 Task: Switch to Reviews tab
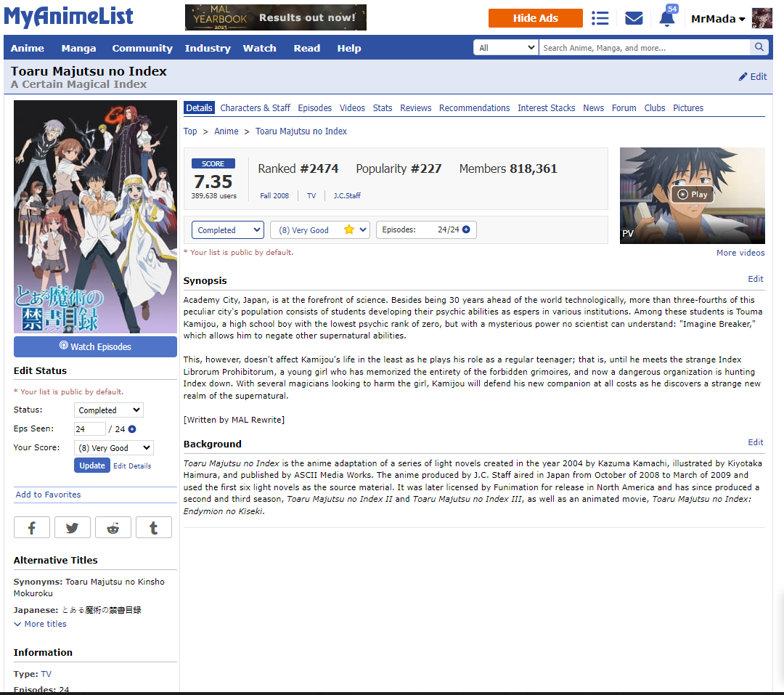(415, 107)
